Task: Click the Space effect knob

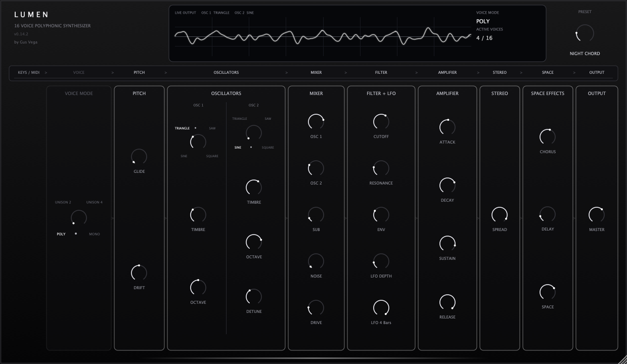Action: [548, 292]
